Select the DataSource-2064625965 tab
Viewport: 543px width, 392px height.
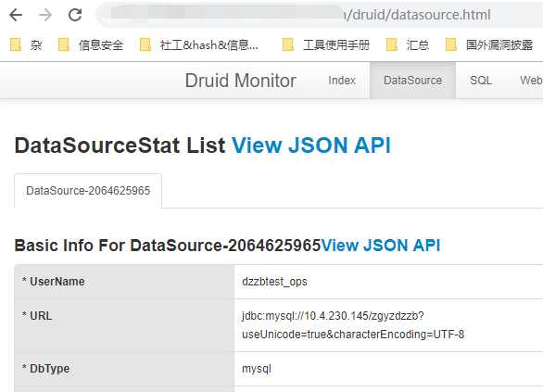(88, 191)
